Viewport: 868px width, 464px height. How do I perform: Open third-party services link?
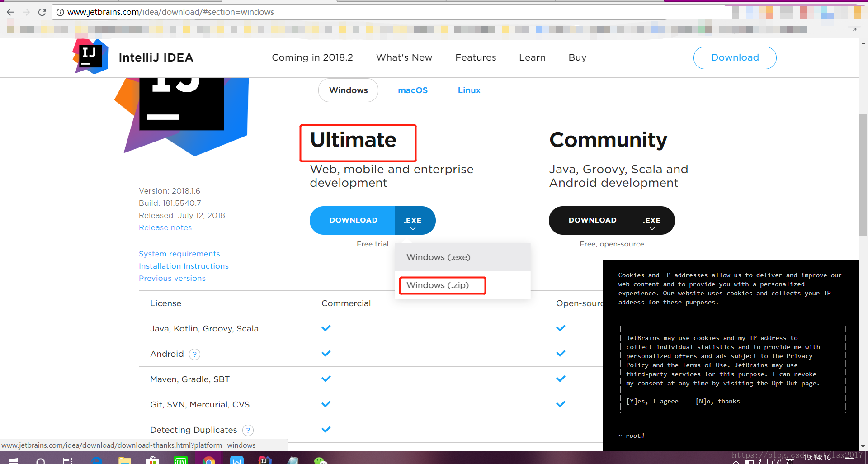(x=663, y=374)
